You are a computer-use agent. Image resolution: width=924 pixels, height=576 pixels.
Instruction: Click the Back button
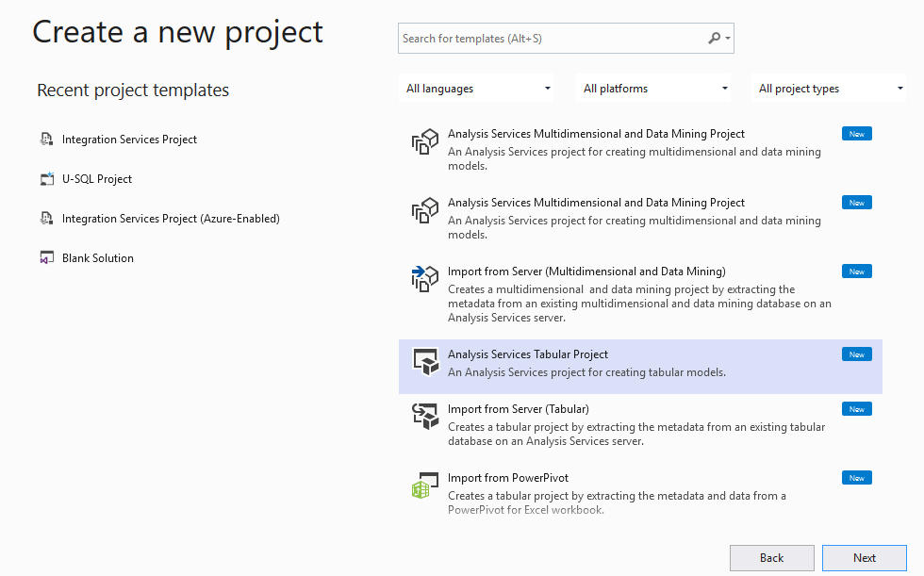pos(771,557)
